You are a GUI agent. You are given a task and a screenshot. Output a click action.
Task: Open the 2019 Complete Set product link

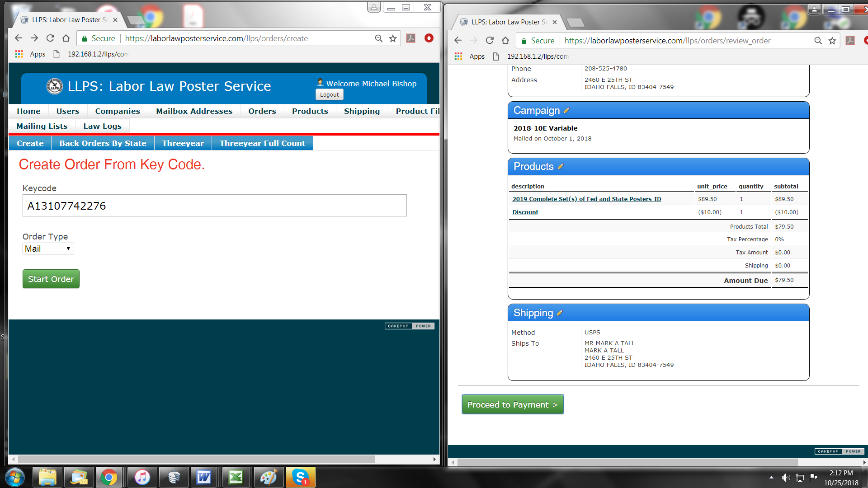(586, 199)
